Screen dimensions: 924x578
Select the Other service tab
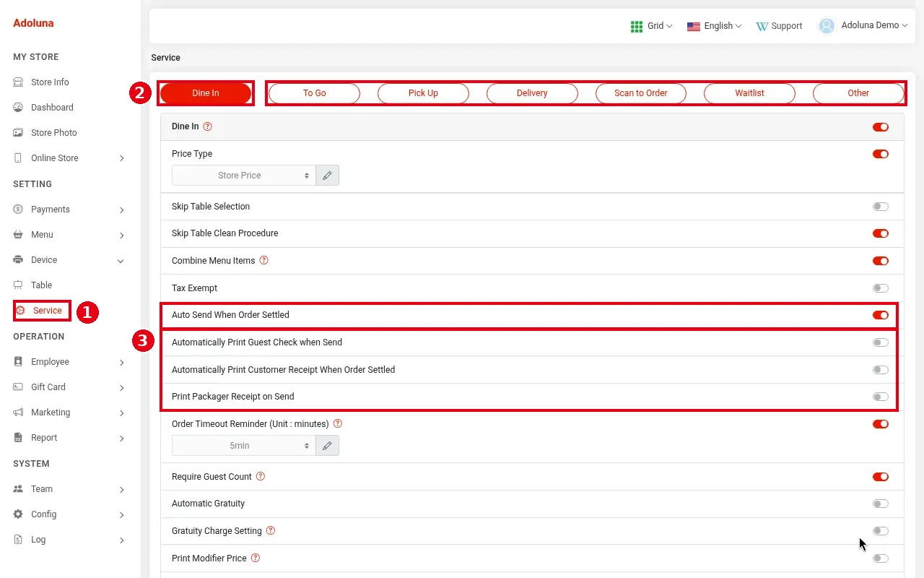click(x=858, y=93)
